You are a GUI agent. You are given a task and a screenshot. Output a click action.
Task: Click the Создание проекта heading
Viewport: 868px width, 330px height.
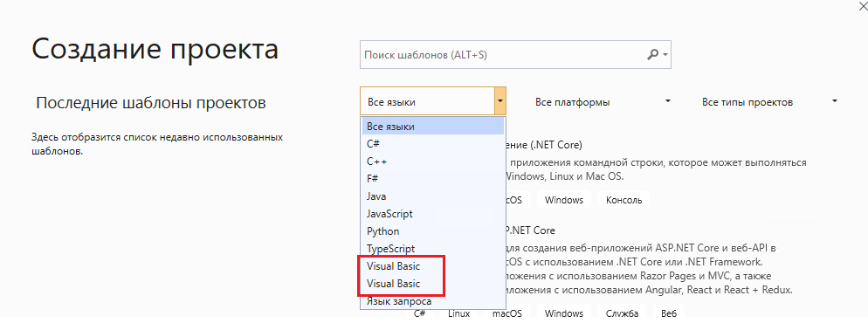click(x=155, y=49)
